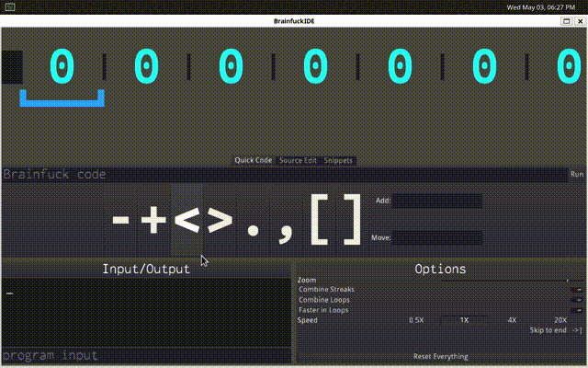Click the period output command button
The height and width of the screenshot is (368, 588).
(x=254, y=220)
